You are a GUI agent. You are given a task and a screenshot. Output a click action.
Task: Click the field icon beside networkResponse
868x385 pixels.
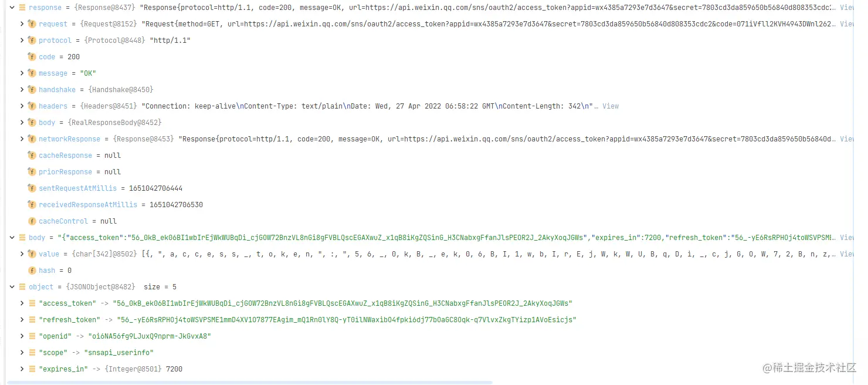point(32,139)
